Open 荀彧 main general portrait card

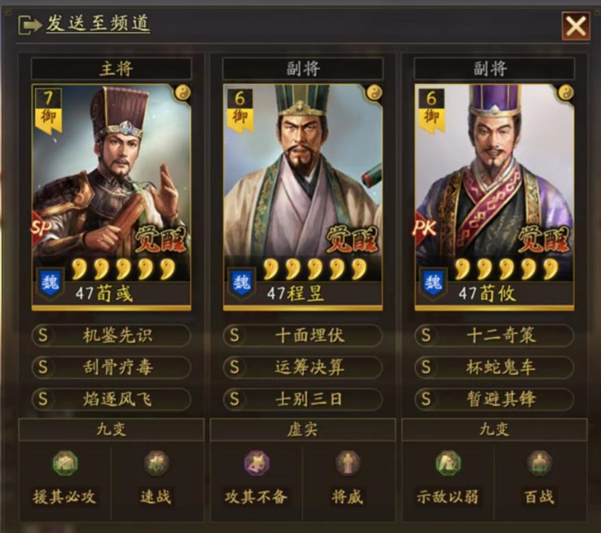pyautogui.click(x=111, y=197)
